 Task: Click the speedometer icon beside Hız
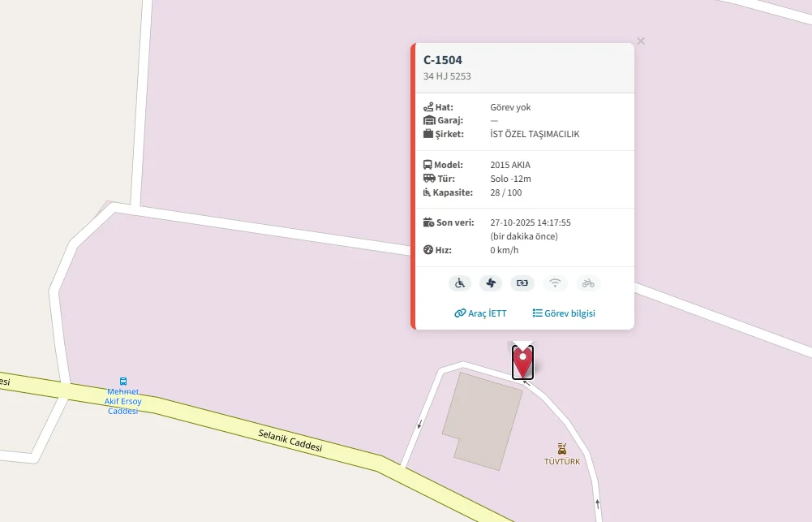(x=428, y=250)
